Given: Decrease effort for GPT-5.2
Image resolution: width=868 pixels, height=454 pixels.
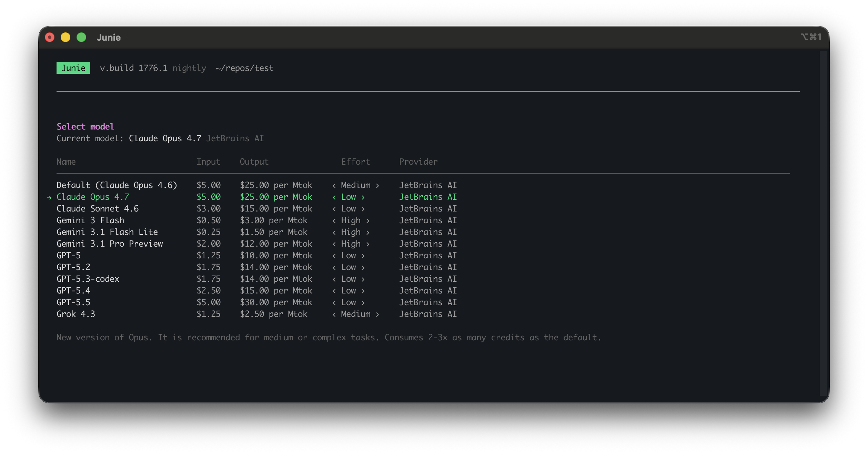Looking at the screenshot, I should click(x=334, y=268).
